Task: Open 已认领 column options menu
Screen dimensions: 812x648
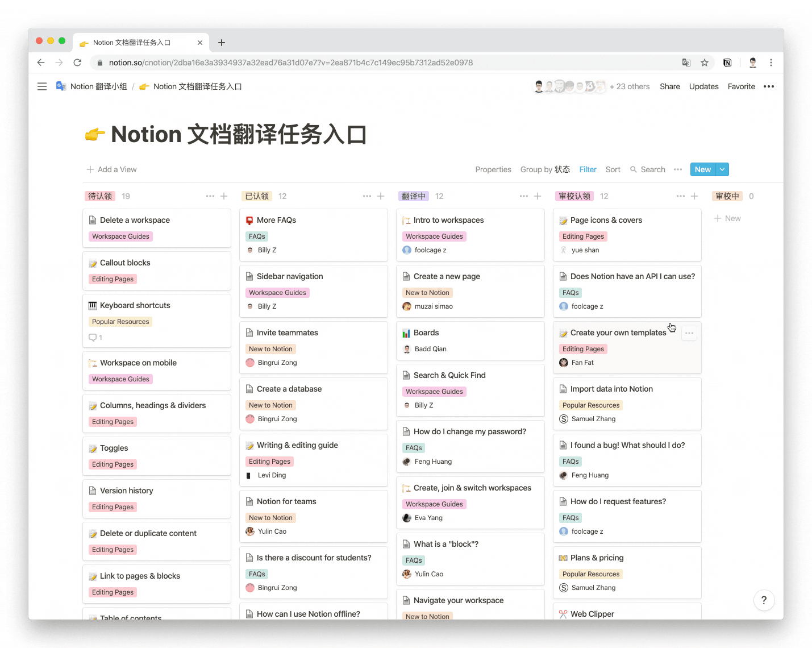Action: click(367, 196)
